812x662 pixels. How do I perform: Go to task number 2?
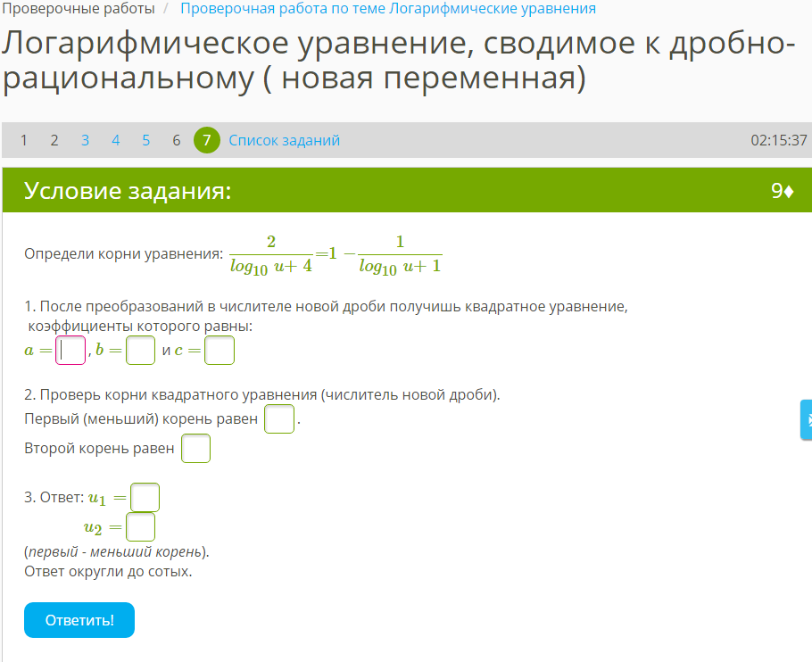coord(54,140)
